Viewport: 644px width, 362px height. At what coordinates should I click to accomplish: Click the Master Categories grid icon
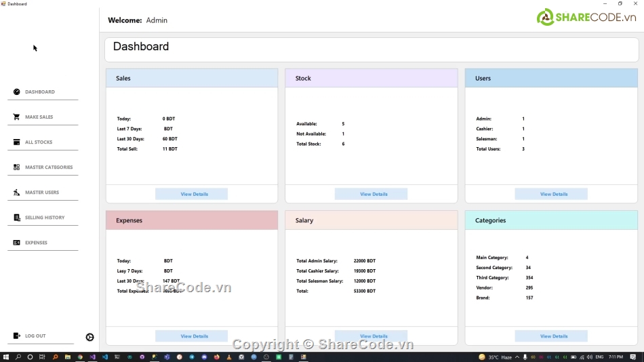click(x=16, y=167)
